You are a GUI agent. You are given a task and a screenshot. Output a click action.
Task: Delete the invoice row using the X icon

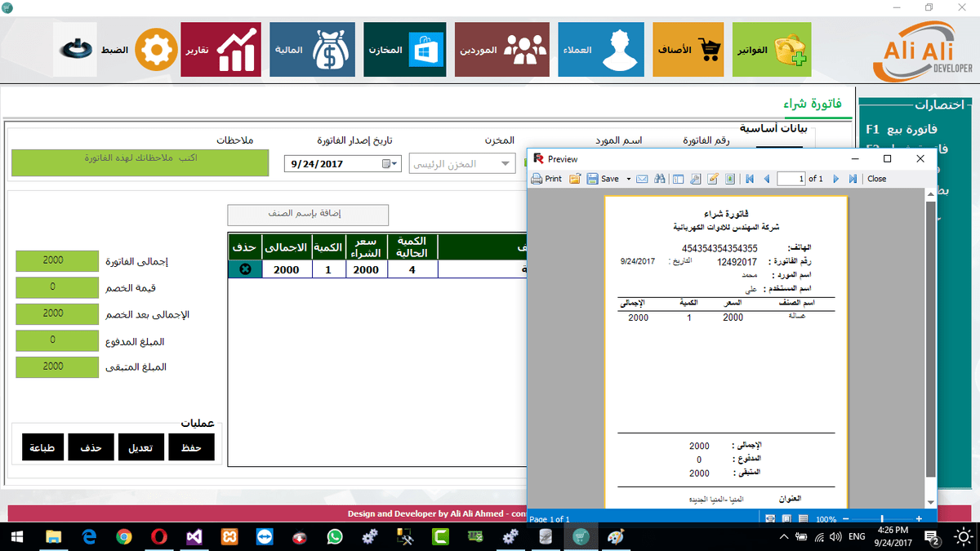pyautogui.click(x=244, y=269)
